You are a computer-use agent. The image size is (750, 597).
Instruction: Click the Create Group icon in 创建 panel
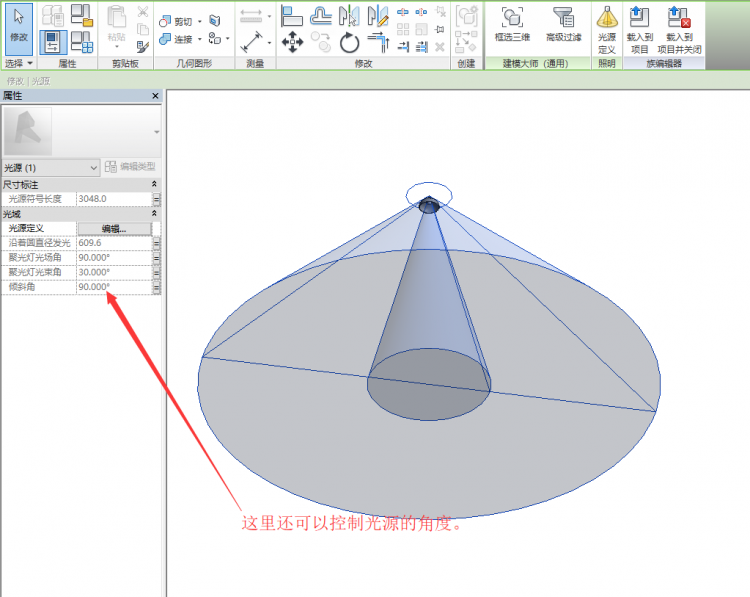466,16
